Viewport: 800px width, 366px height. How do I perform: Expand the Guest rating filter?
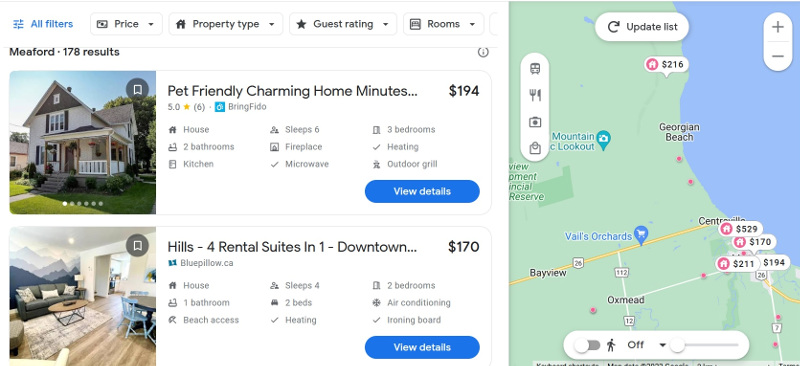343,24
